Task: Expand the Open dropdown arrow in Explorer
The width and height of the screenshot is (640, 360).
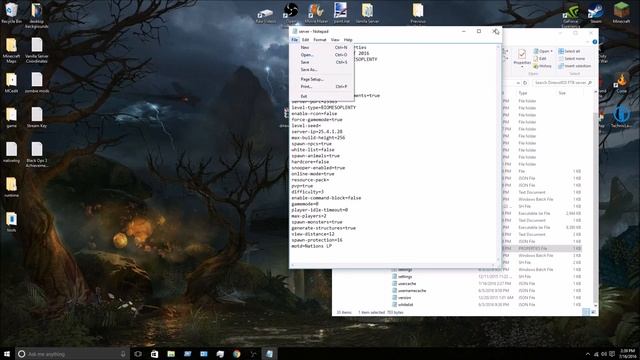Action: pos(551,51)
